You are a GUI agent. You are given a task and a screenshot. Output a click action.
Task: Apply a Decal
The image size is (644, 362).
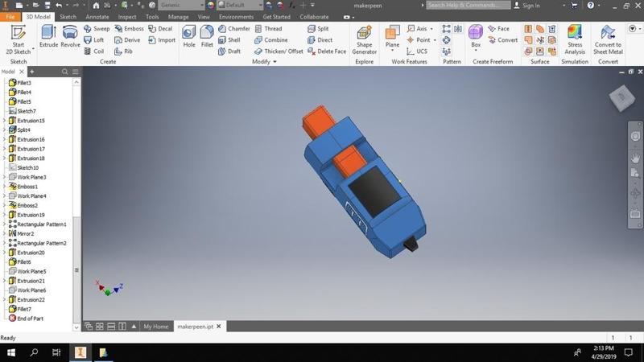(160, 29)
